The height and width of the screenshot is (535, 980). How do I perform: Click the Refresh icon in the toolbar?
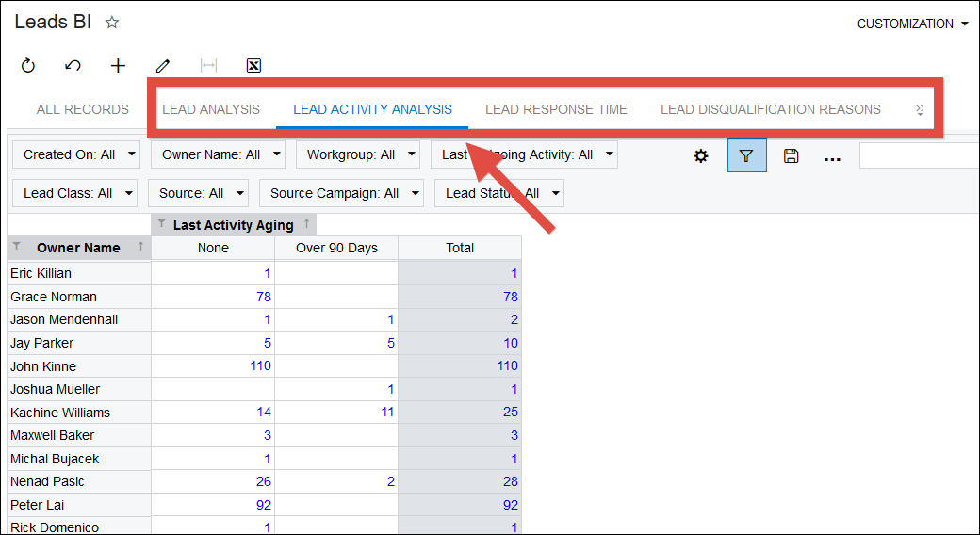click(28, 65)
